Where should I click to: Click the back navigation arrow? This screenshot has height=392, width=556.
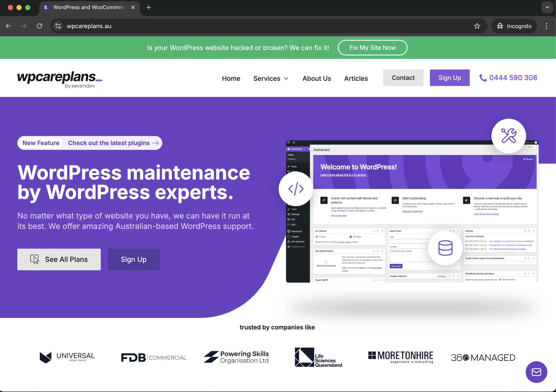8,26
